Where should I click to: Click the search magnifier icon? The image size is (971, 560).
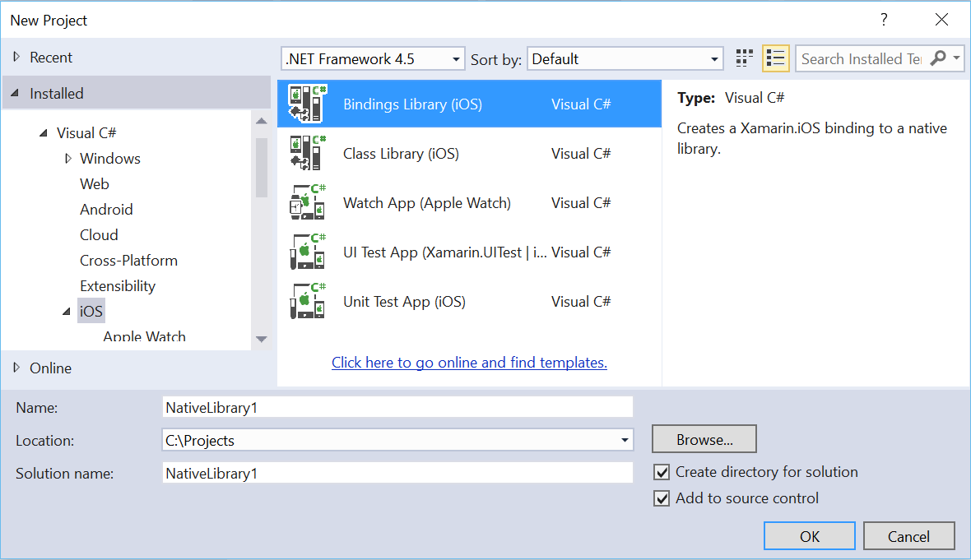coord(938,58)
